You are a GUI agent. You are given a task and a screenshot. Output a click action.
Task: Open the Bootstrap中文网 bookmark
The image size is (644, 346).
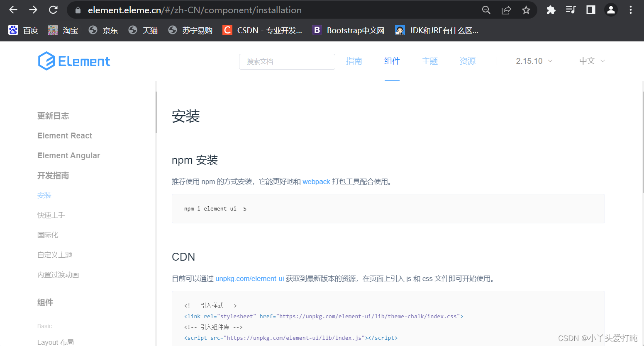coord(348,30)
